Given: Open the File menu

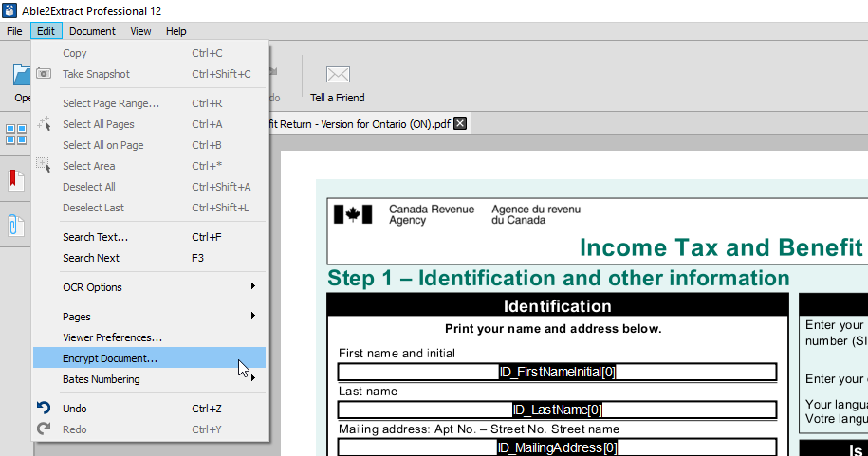Looking at the screenshot, I should click(x=14, y=31).
